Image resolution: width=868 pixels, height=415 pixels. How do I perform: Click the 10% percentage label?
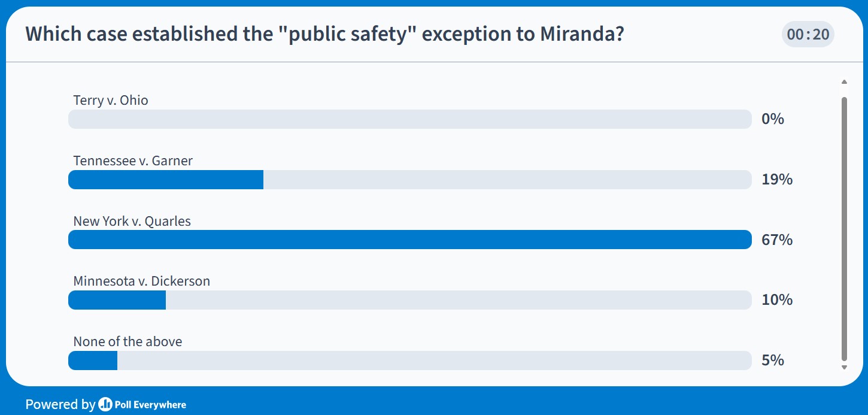(776, 299)
